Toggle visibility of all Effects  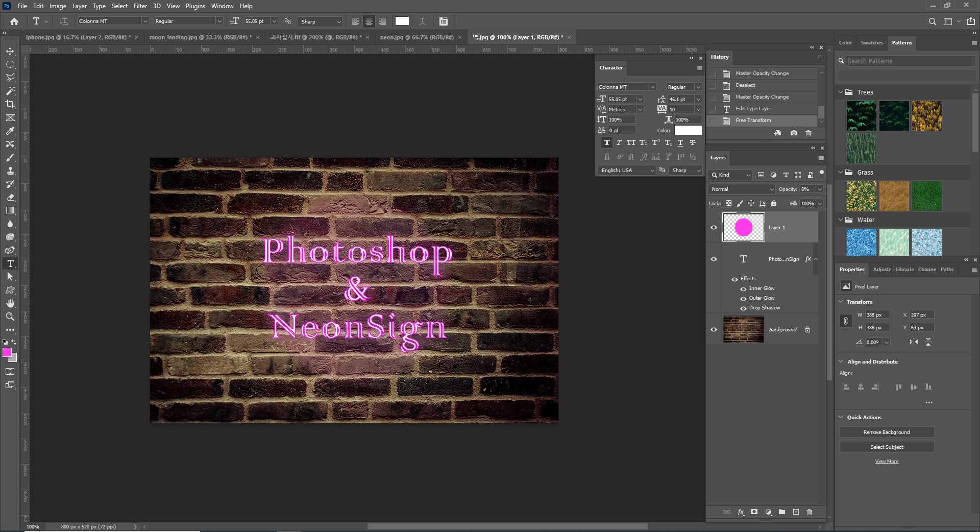(734, 279)
